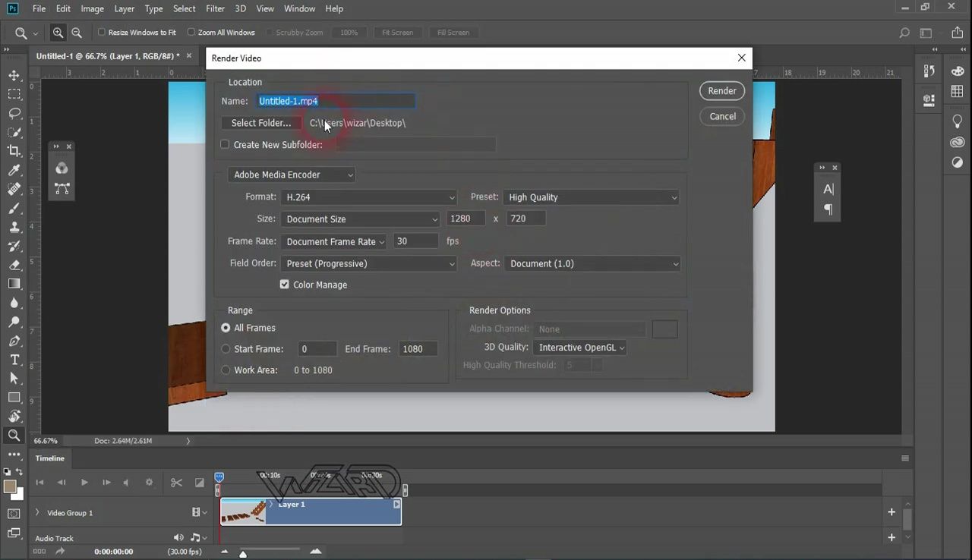972x560 pixels.
Task: Open the 3D menu
Action: pyautogui.click(x=240, y=8)
